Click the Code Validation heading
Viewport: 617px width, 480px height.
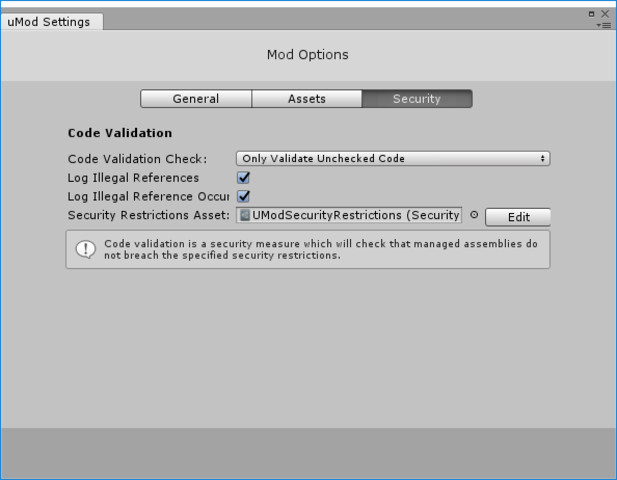[120, 133]
